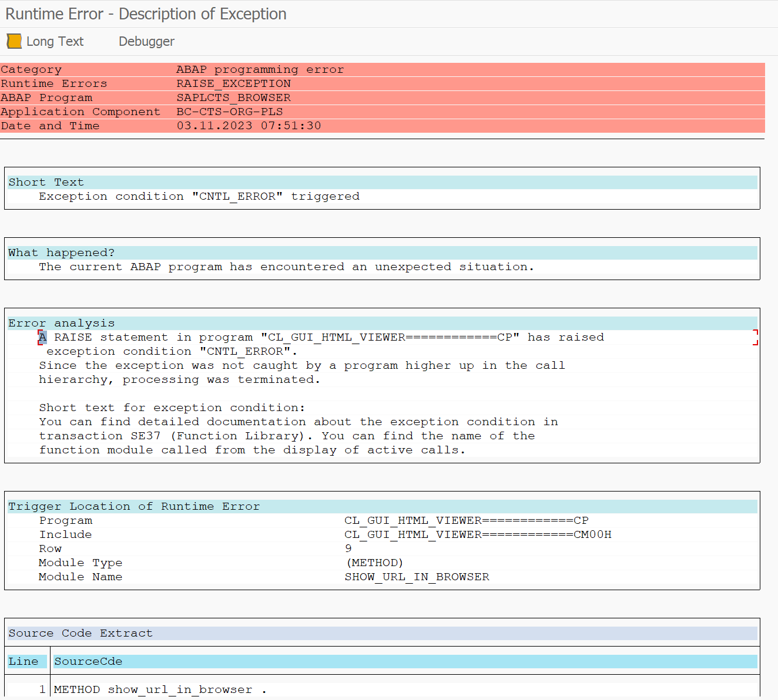Click source line METHOD show_url_in_browser
Viewport: 778px width, 700px height.
click(160, 689)
